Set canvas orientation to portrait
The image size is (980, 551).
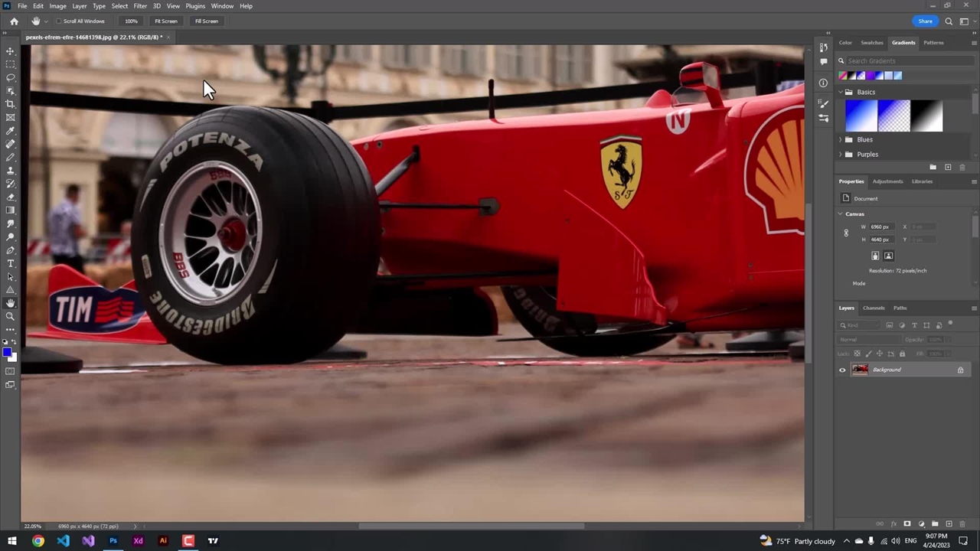tap(875, 256)
